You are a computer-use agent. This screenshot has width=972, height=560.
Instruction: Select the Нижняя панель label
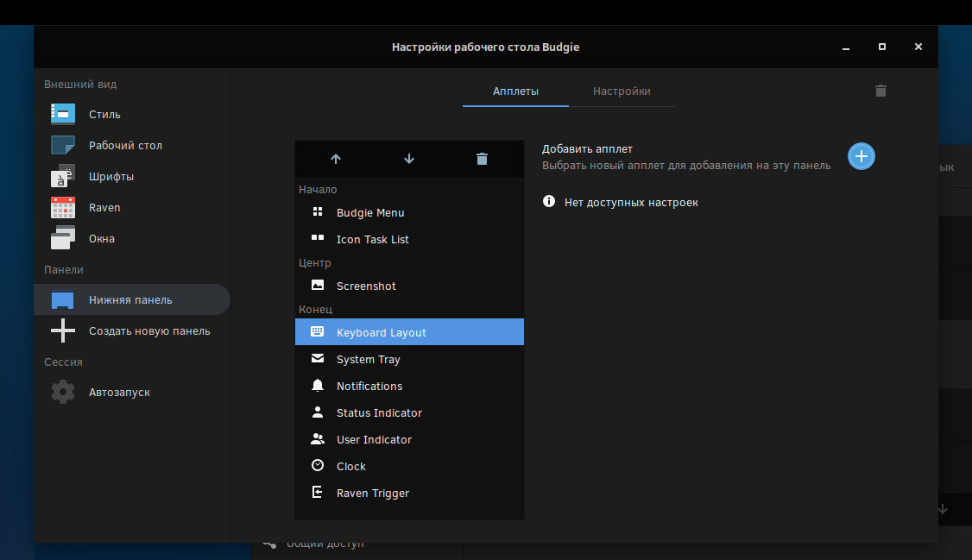coord(130,299)
